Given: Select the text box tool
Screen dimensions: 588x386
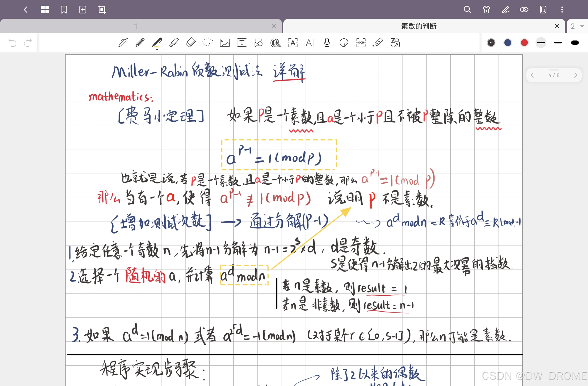Looking at the screenshot, I should [242, 43].
